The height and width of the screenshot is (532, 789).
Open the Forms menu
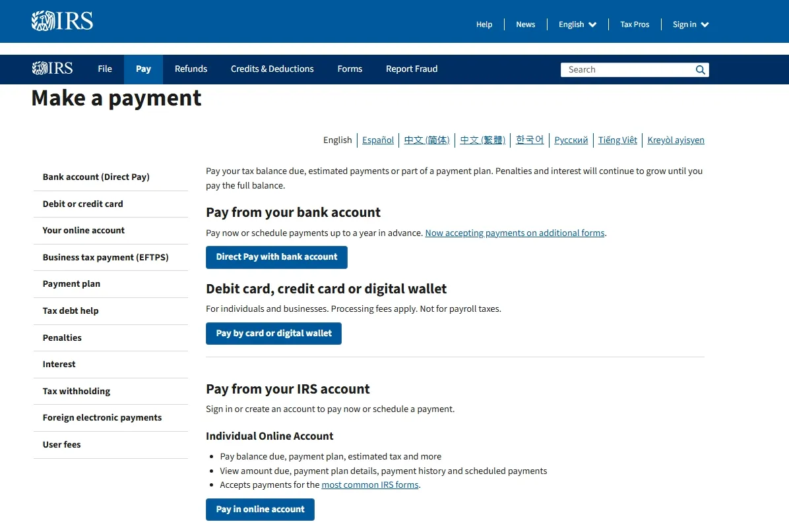pyautogui.click(x=350, y=69)
